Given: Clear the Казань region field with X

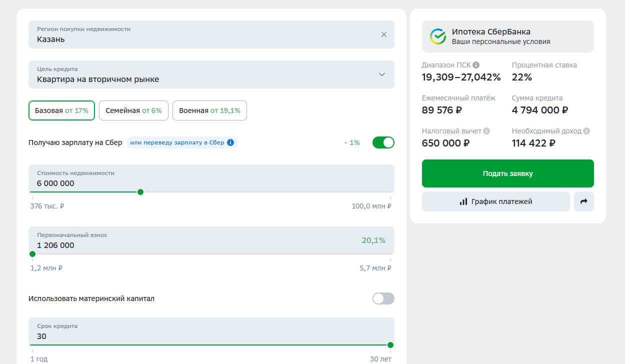Looking at the screenshot, I should click(x=384, y=34).
